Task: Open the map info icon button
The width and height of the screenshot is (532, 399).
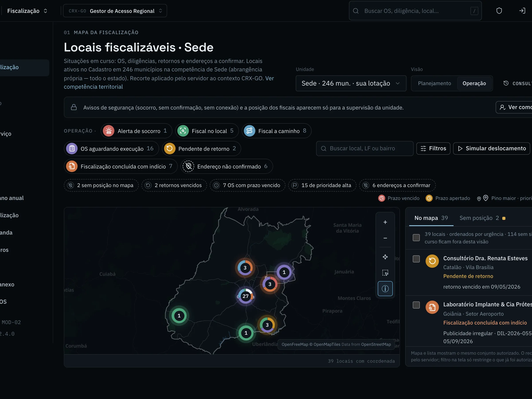Action: point(385,289)
